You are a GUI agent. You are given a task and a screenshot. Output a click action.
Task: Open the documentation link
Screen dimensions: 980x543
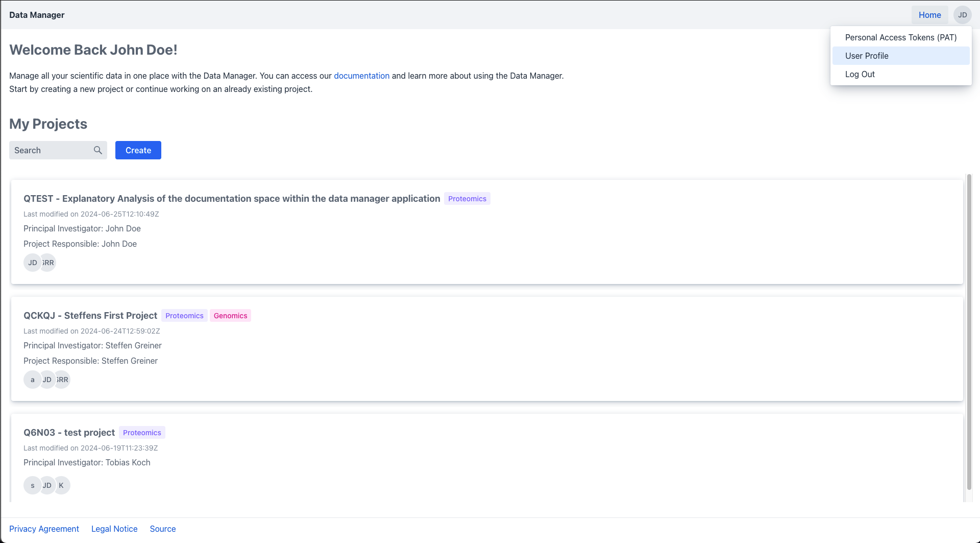(x=361, y=76)
